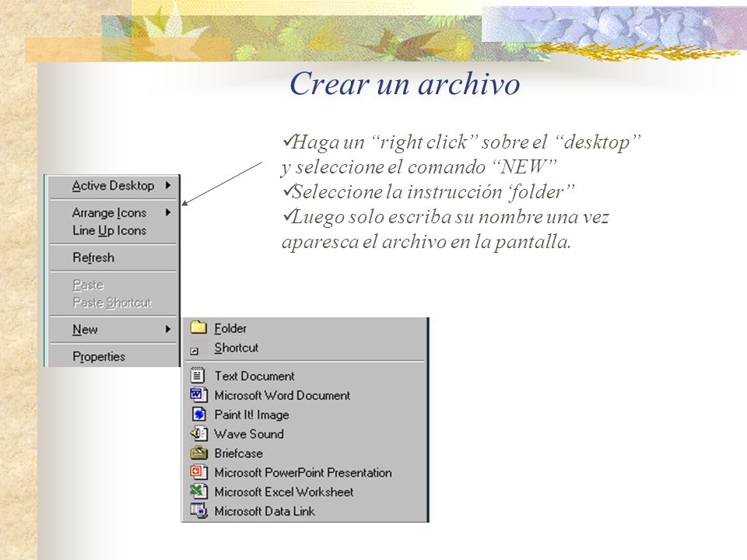Choose the Microsoft Word Document label
Screen dimensions: 747x560
[282, 395]
